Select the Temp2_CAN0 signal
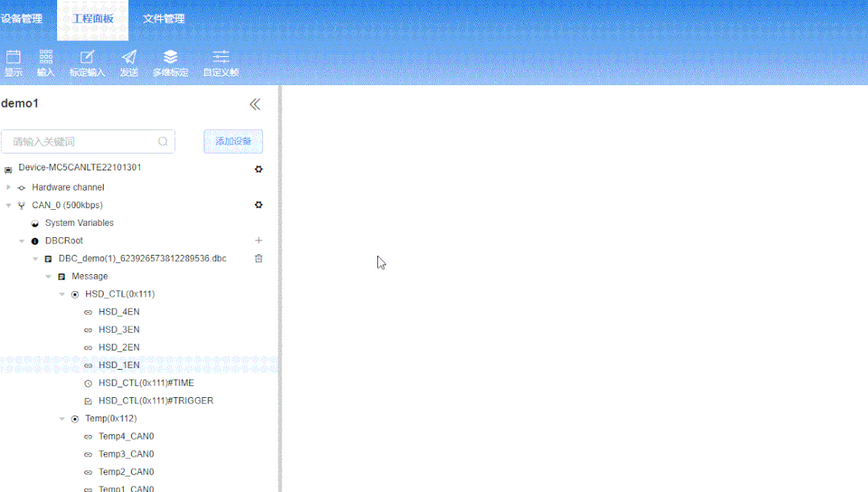 126,472
